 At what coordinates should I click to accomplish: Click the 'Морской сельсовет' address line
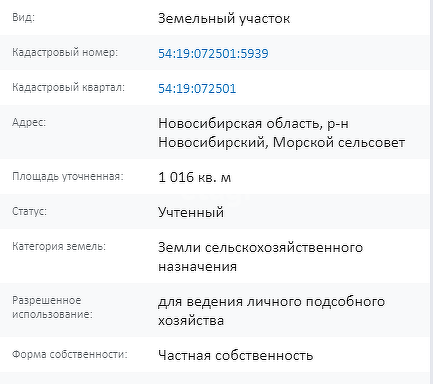[x=339, y=143]
